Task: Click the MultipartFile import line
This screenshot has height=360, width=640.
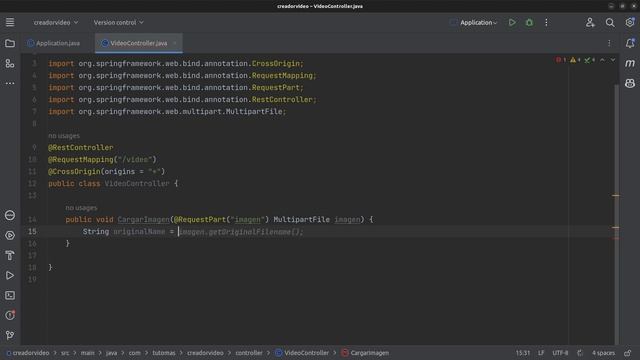Action: point(167,111)
